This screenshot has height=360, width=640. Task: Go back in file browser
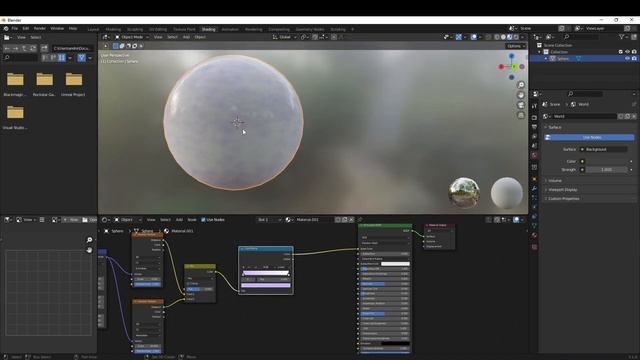7,48
